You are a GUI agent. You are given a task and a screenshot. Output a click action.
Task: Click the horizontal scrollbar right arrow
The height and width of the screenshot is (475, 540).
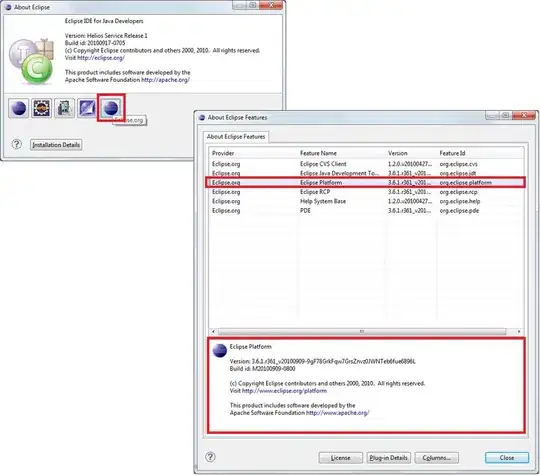pyautogui.click(x=519, y=331)
